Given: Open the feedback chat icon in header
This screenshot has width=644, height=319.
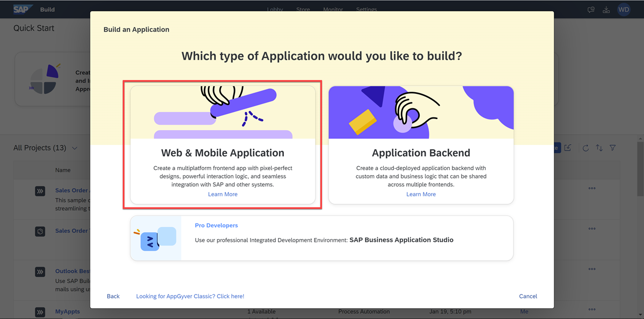Looking at the screenshot, I should pyautogui.click(x=591, y=10).
